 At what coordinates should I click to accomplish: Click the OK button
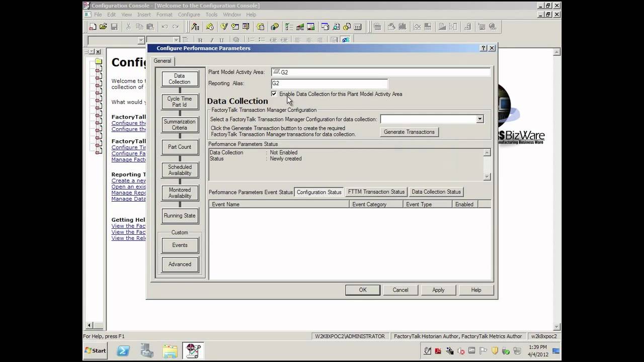coord(363,290)
